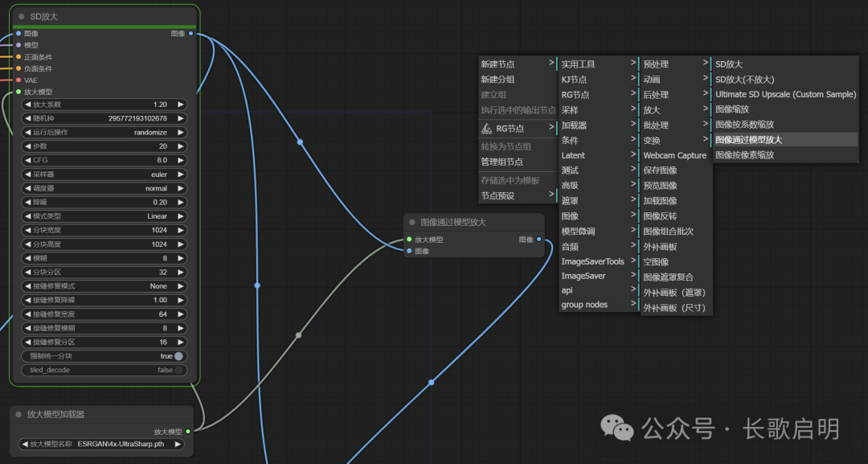Expand the 节点预设 submenu
The height and width of the screenshot is (464, 868).
[518, 195]
